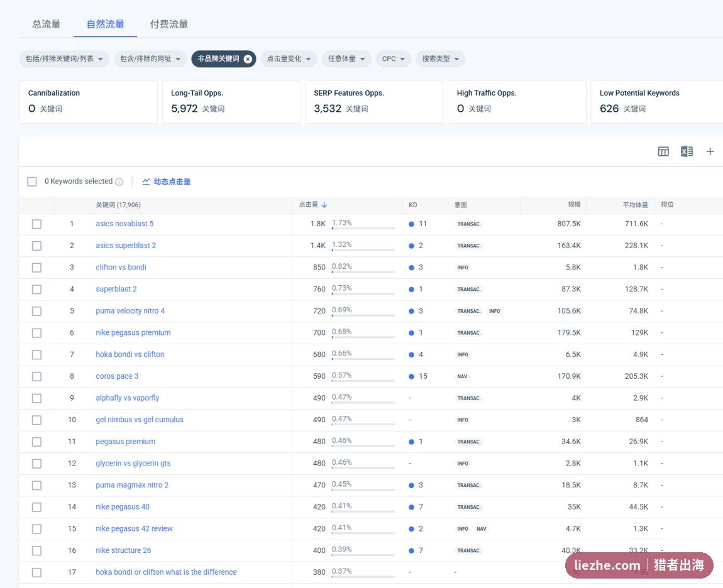
Task: Switch to the 总流量 tab
Action: coord(46,24)
